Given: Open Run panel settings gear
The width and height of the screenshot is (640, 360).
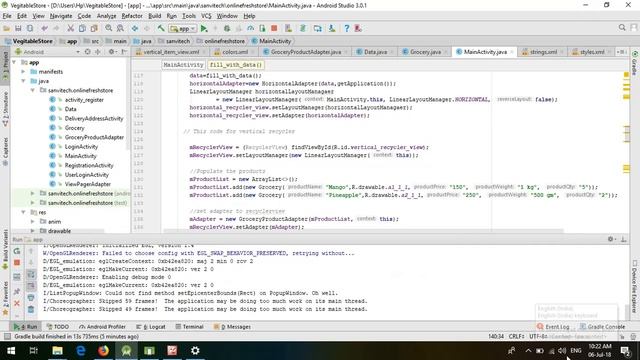Looking at the screenshot, I should [x=611, y=239].
